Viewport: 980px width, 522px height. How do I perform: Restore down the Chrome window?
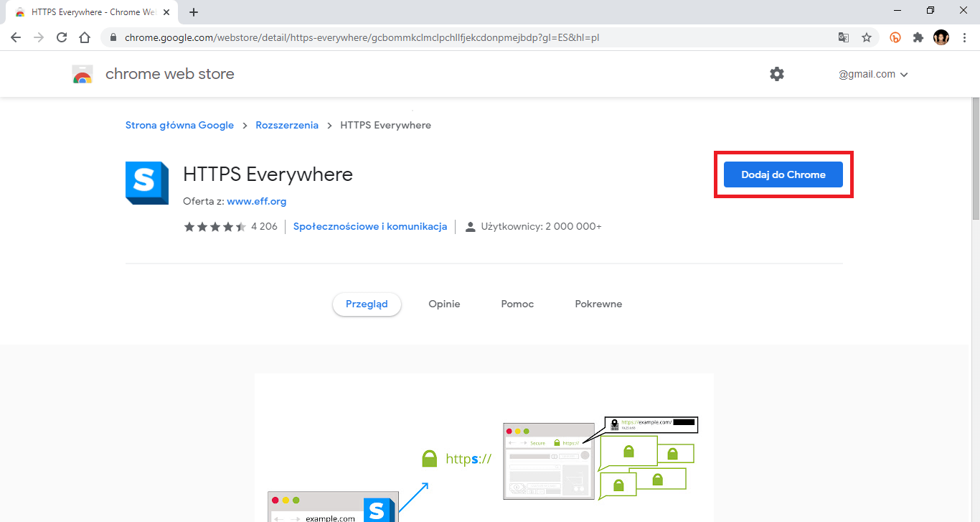(x=930, y=10)
